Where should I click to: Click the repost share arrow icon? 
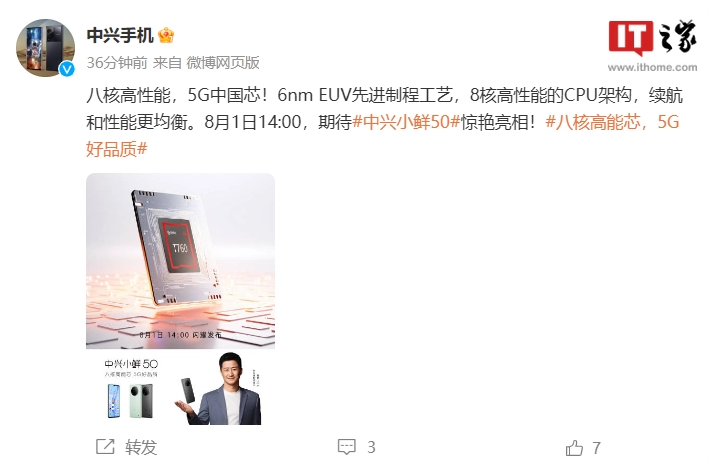click(x=105, y=446)
